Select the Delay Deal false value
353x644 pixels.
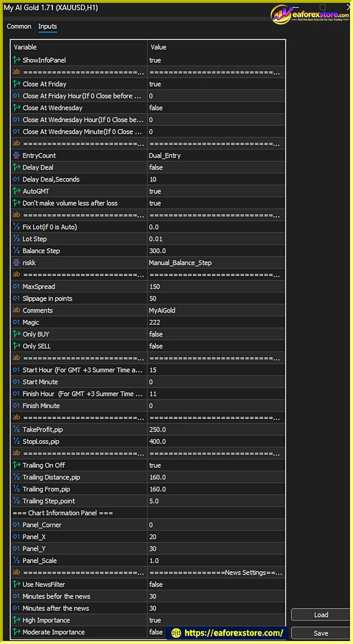[156, 167]
